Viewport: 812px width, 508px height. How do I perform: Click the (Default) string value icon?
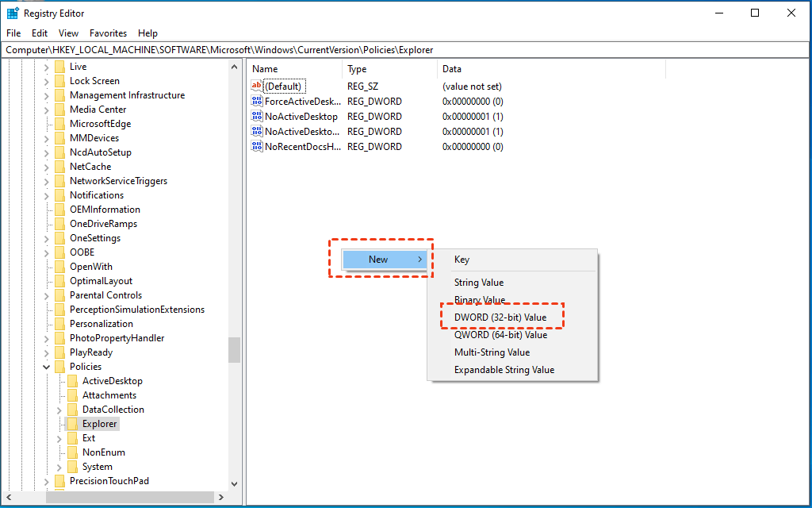257,86
